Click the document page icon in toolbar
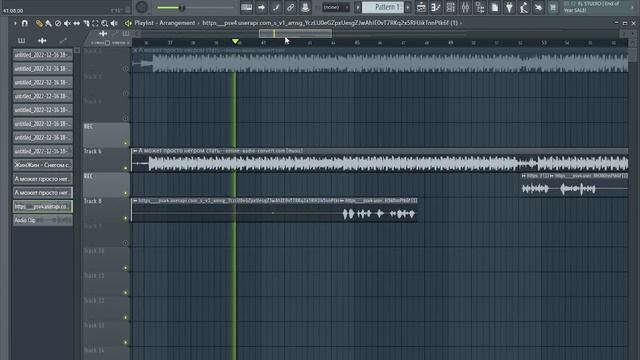Image resolution: width=640 pixels, height=360 pixels. click(495, 7)
